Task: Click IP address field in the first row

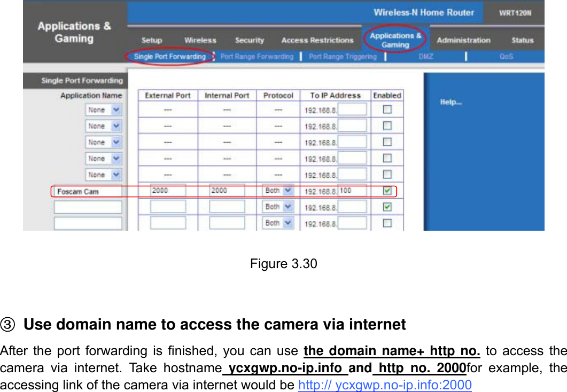Action: tap(352, 109)
